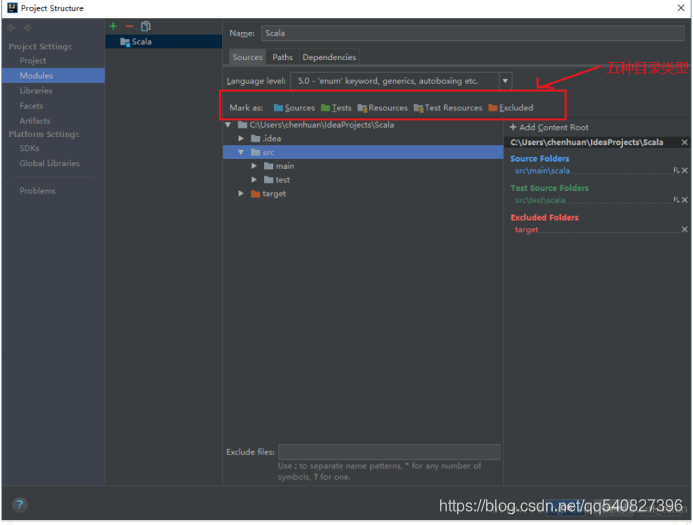
Task: Switch to the Sources tab
Action: 248,57
